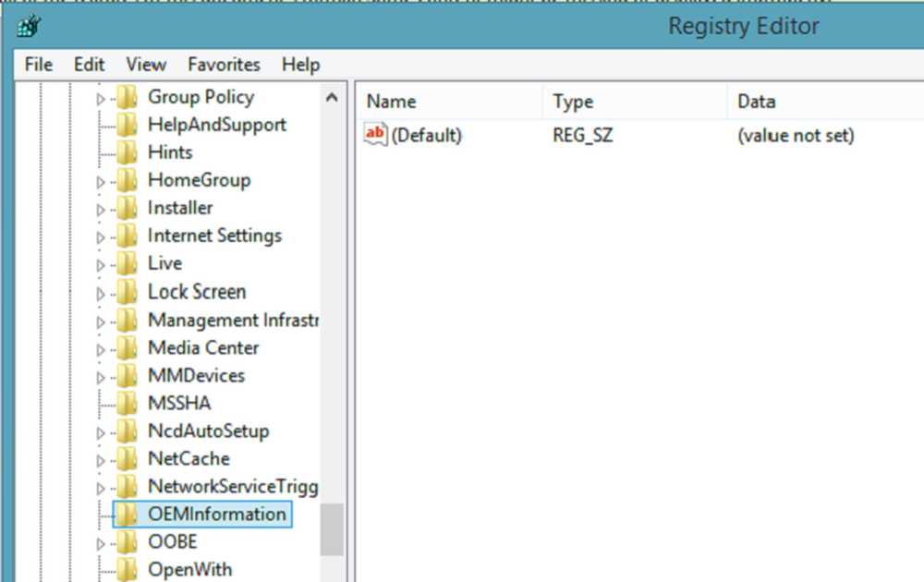Viewport: 924px width, 582px height.
Task: Click the OpenWith folder icon
Action: point(128,570)
